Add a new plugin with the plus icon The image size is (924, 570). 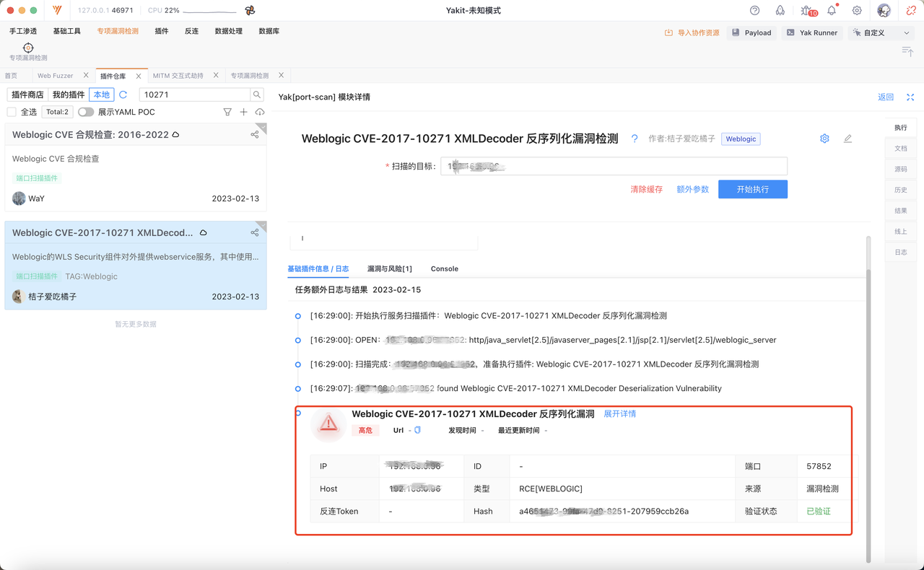[x=243, y=112]
